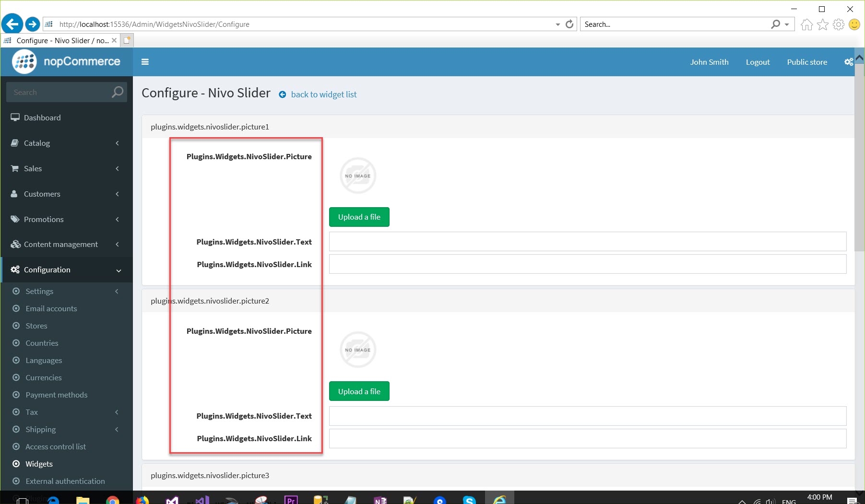Launch Adobe Premiere Pro from the taskbar
The height and width of the screenshot is (504, 865).
(291, 500)
